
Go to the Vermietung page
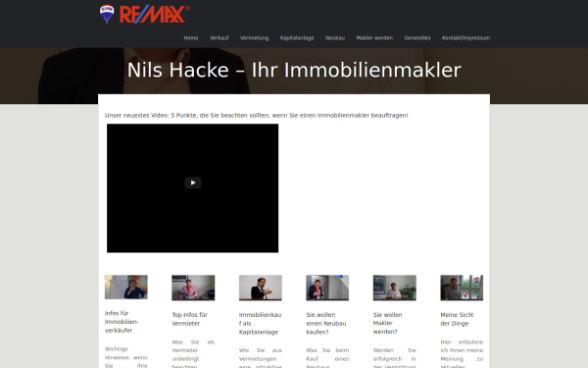254,38
